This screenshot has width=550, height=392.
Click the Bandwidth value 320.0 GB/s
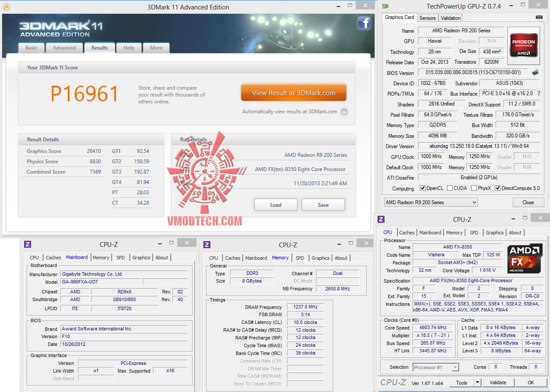click(518, 136)
